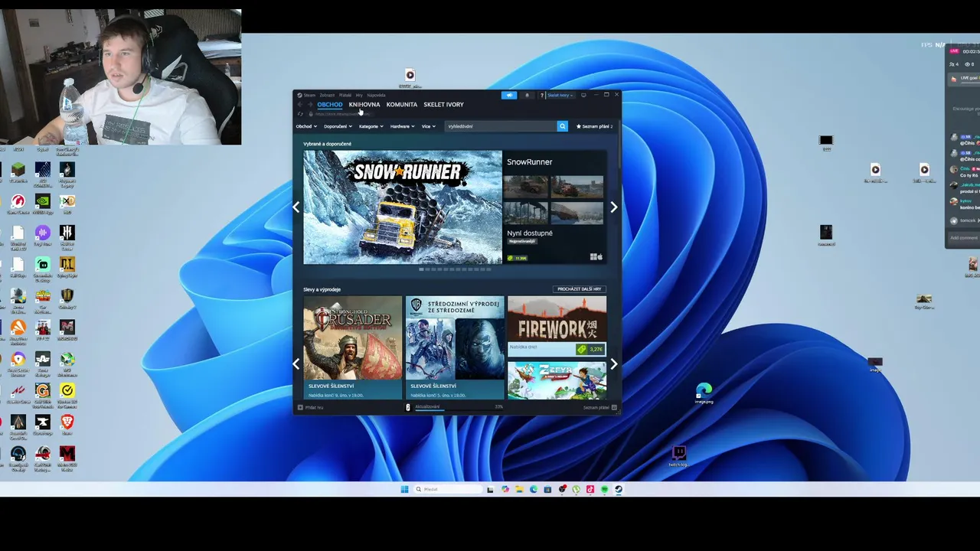Show next featured game after SnowRunner
Image resolution: width=980 pixels, height=551 pixels.
pyautogui.click(x=613, y=207)
